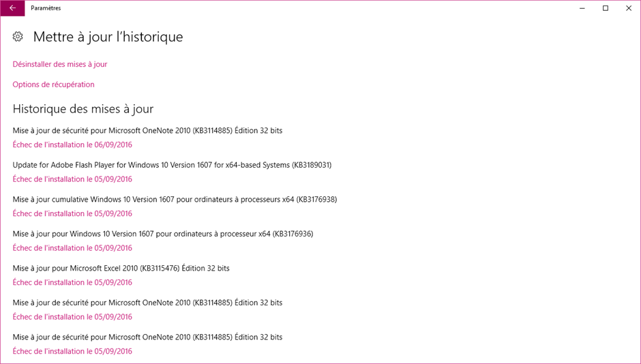This screenshot has height=364, width=641.
Task: Select the Windows 10 KB3176936 update entry
Action: point(163,234)
